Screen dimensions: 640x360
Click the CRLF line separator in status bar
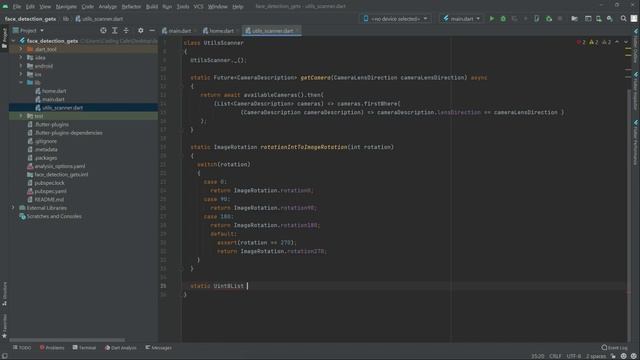[555, 356]
